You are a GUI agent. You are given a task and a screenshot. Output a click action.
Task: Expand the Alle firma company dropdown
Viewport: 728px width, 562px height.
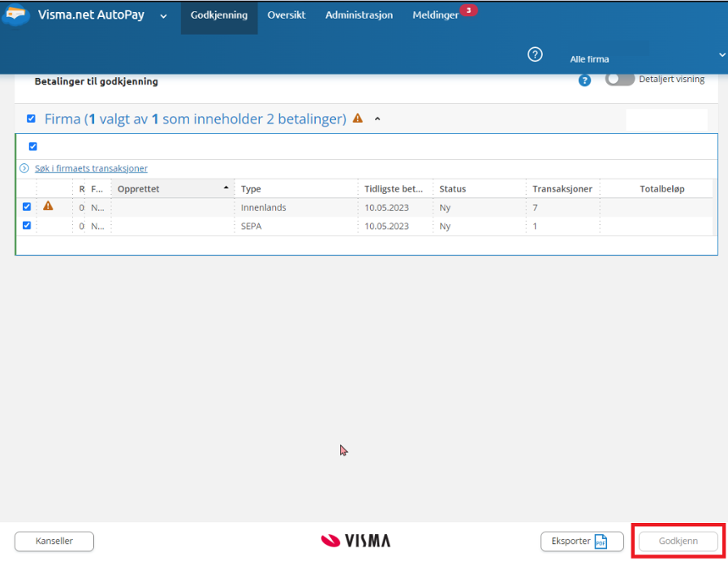[x=721, y=55]
